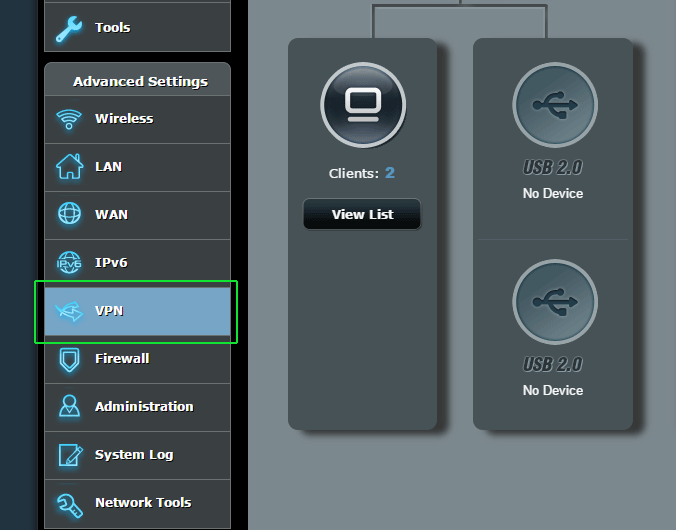Open Wireless settings
This screenshot has width=676, height=530.
coord(138,119)
